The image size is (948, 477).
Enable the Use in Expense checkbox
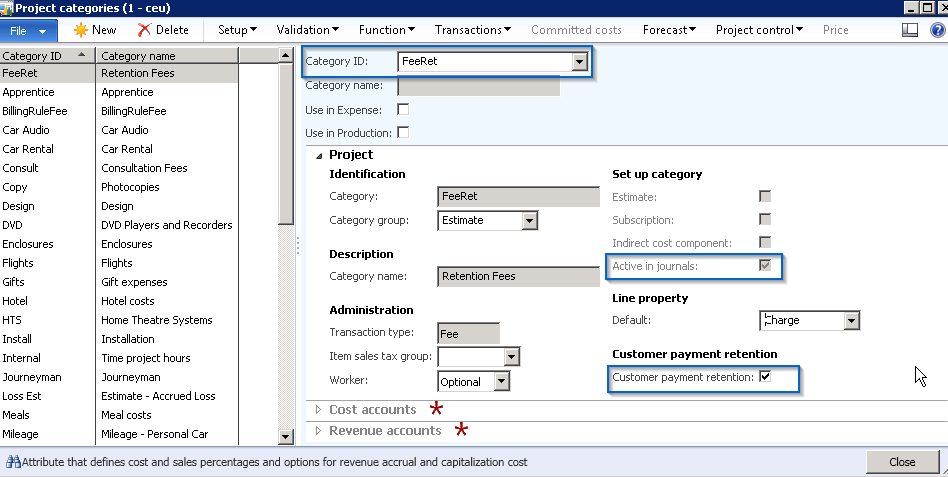click(x=403, y=109)
